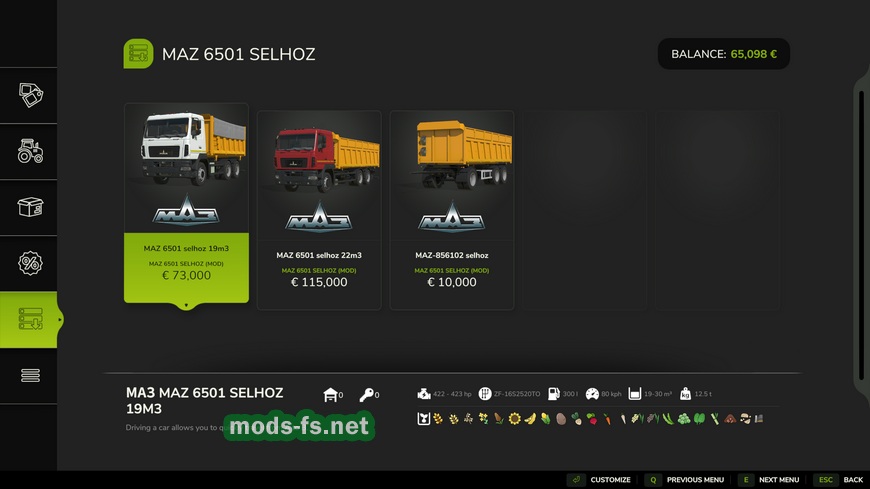
Task: Select the box objects category icon
Action: coord(30,208)
